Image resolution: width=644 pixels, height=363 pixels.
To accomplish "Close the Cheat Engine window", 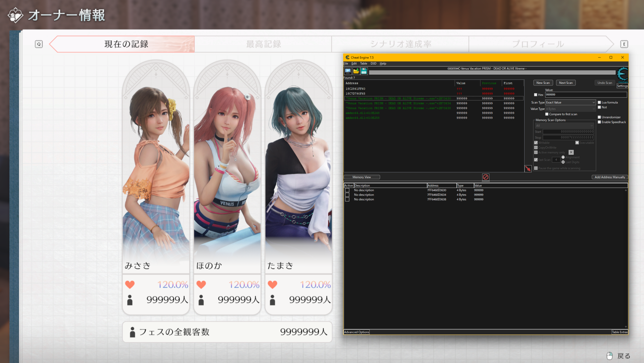I will [x=623, y=57].
